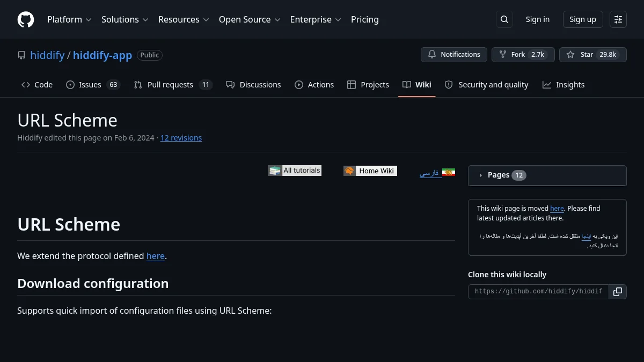Click 'here' link after protocol defined

pyautogui.click(x=156, y=256)
